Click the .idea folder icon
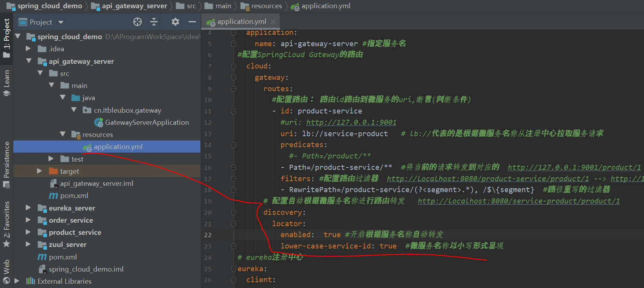This screenshot has width=644, height=288. click(42, 49)
